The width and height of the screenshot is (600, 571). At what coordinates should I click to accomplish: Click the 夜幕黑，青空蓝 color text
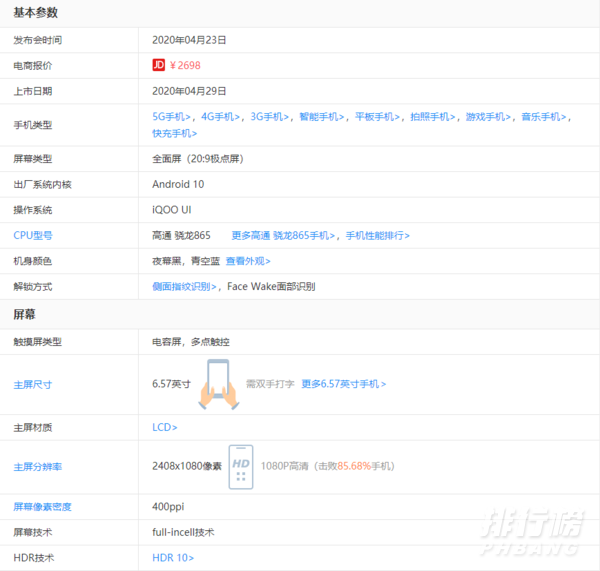point(186,261)
